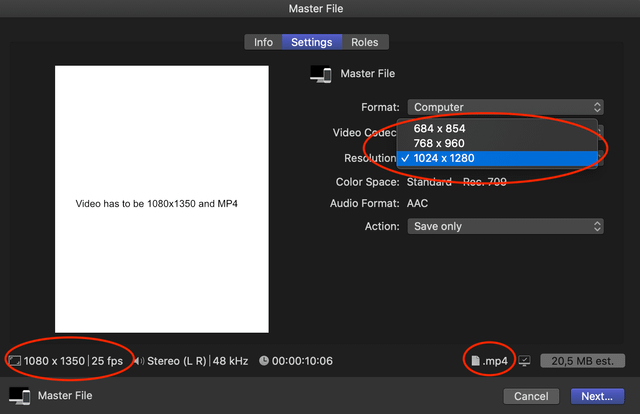Click the Master File title text in bottom bar
This screenshot has width=640, height=414.
65,396
